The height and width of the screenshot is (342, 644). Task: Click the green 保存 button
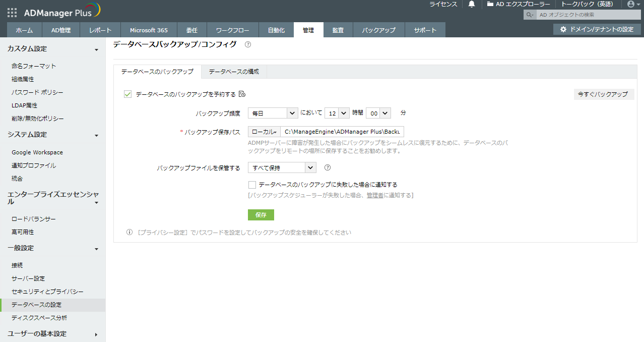click(261, 215)
